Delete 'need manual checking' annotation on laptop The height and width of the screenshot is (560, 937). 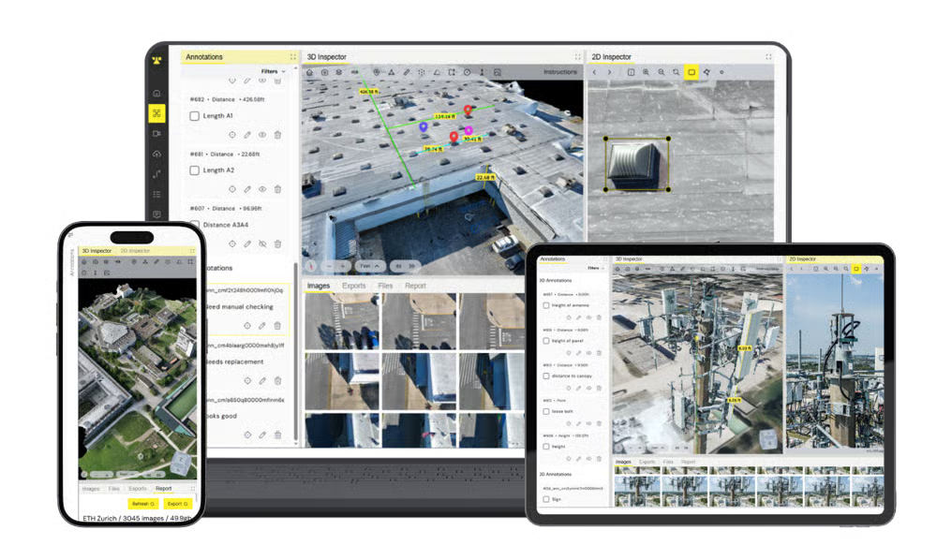(277, 326)
